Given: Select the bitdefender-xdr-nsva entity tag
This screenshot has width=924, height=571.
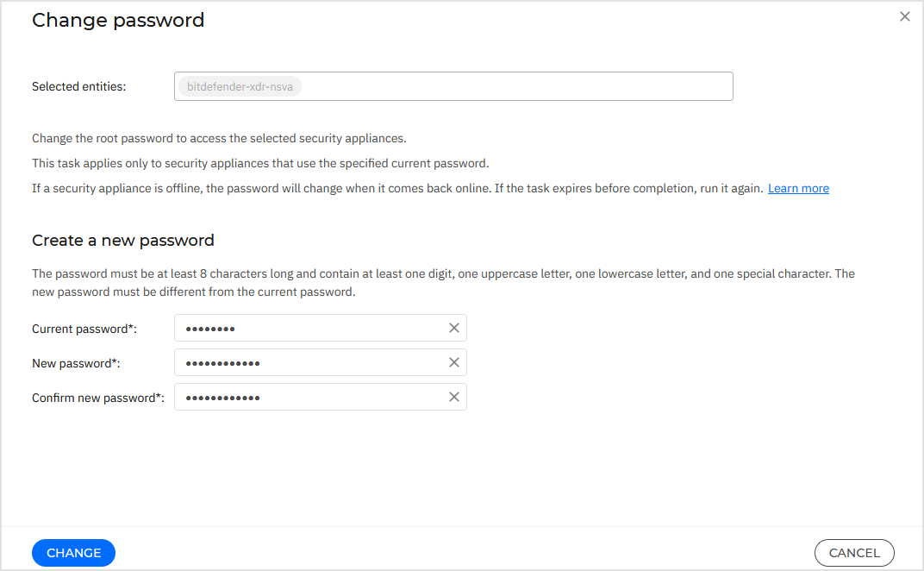Looking at the screenshot, I should (239, 86).
